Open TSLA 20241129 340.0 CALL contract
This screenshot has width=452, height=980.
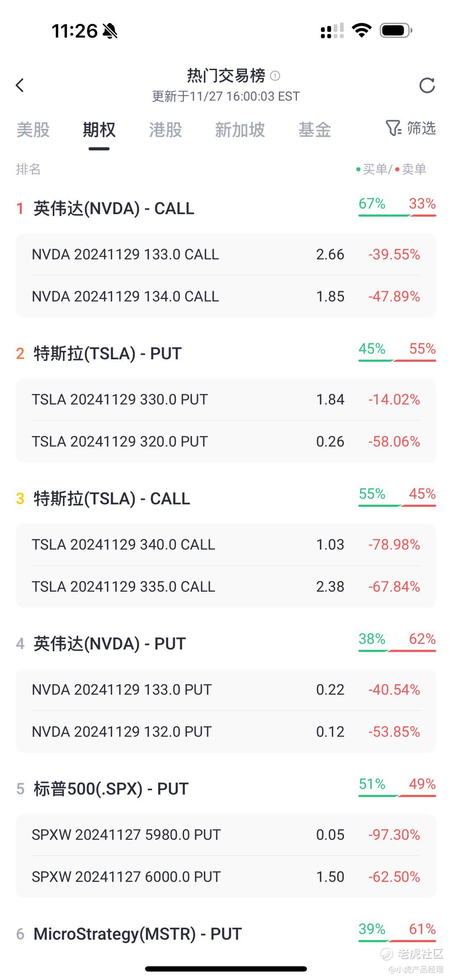pos(226,544)
